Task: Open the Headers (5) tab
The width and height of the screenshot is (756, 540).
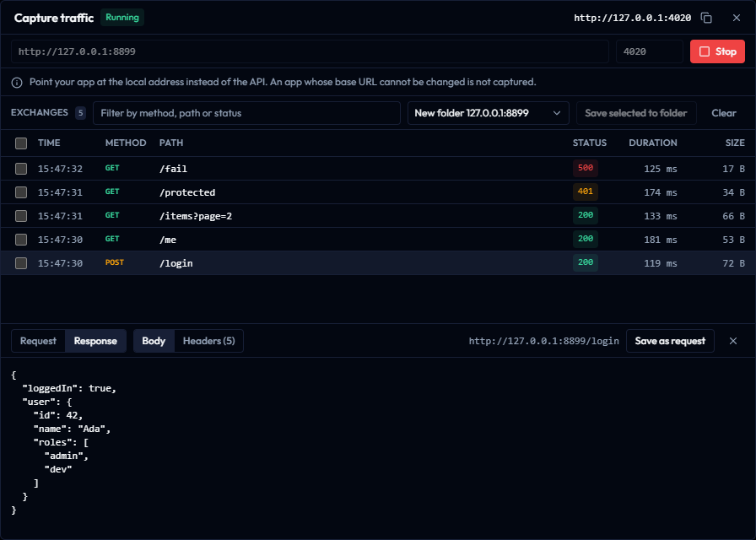Action: (x=208, y=341)
